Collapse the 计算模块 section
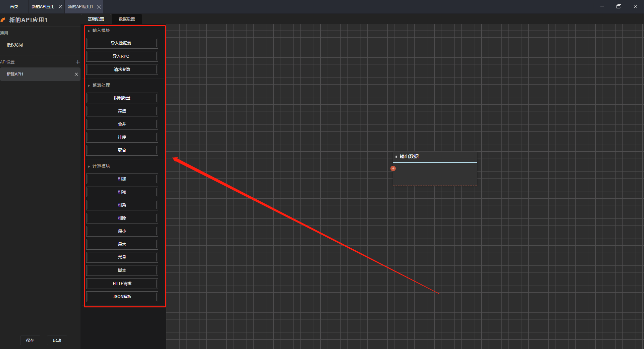The image size is (644, 349). [x=89, y=166]
